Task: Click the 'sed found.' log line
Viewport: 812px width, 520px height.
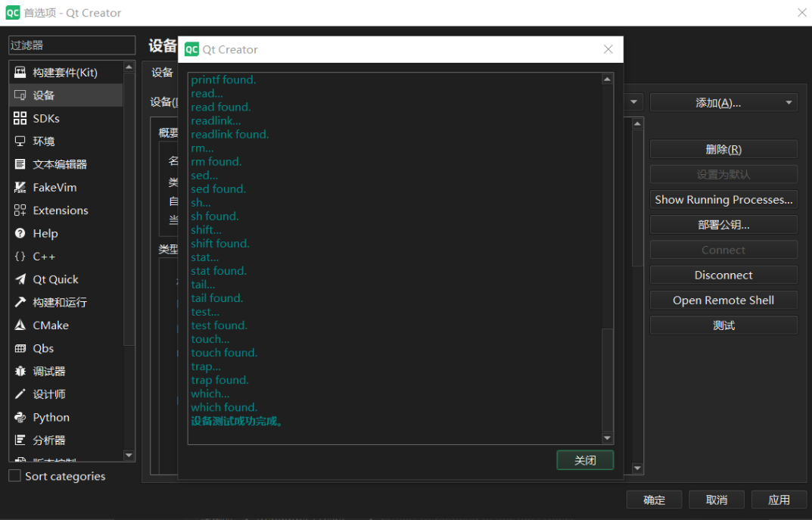Action: point(219,189)
